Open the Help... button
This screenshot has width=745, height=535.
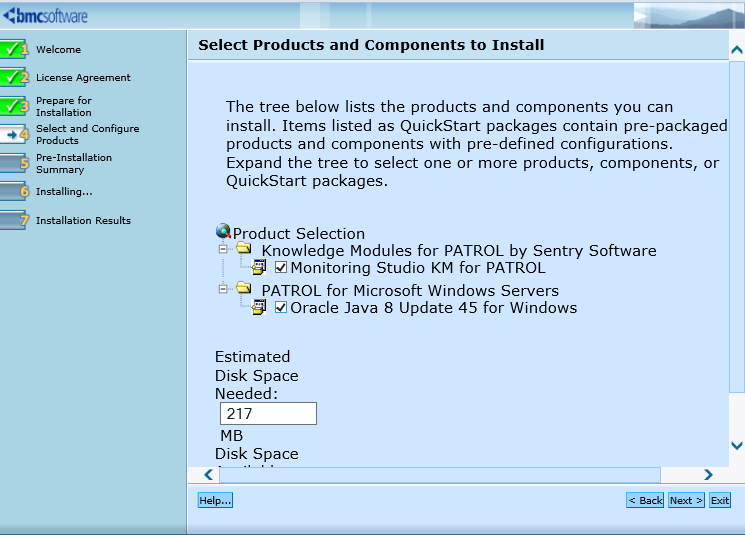pyautogui.click(x=215, y=500)
